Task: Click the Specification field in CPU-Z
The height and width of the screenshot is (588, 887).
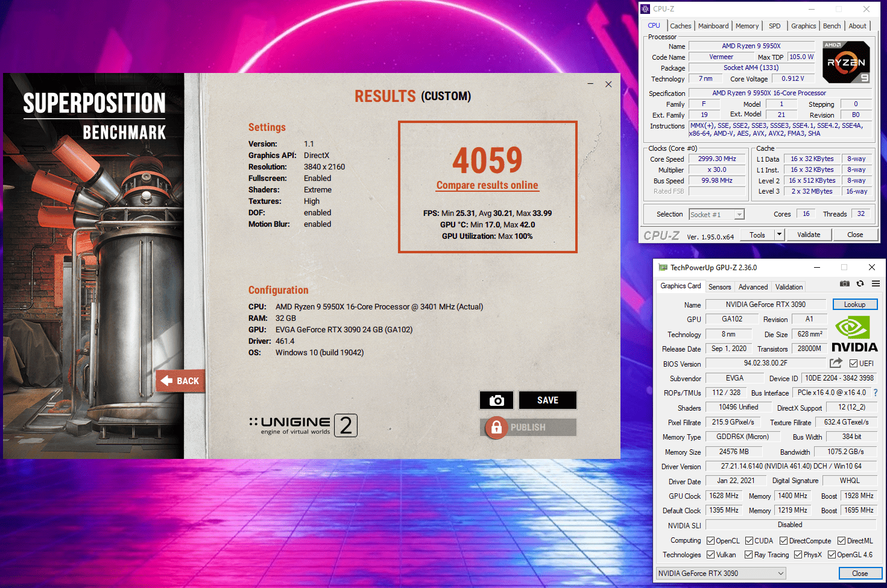Action: (x=780, y=93)
